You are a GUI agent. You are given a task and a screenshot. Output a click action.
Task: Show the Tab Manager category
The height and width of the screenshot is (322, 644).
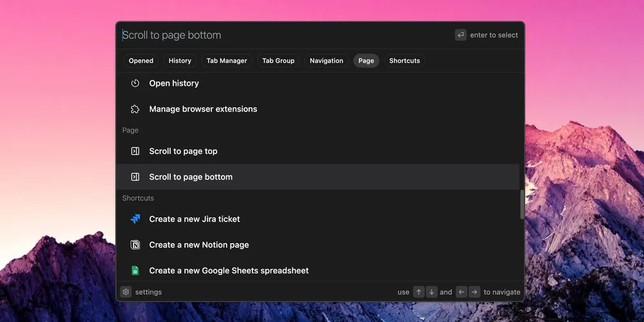227,61
